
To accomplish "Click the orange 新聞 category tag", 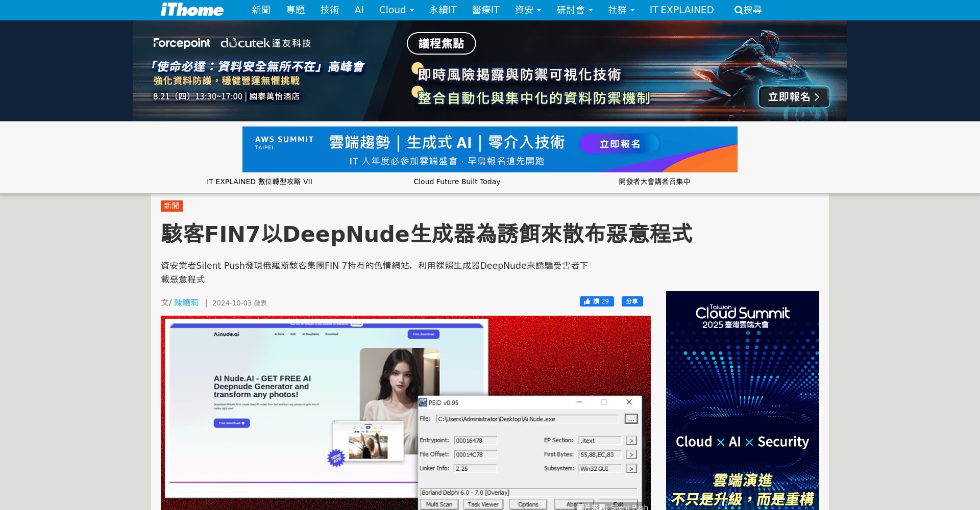I will pos(171,206).
